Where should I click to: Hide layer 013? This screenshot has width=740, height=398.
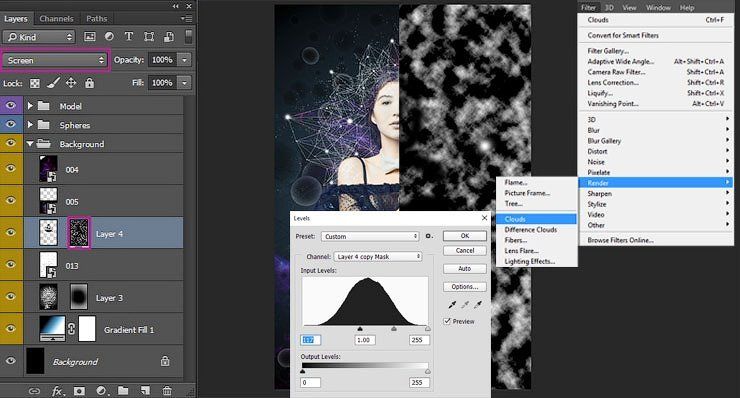(11, 264)
